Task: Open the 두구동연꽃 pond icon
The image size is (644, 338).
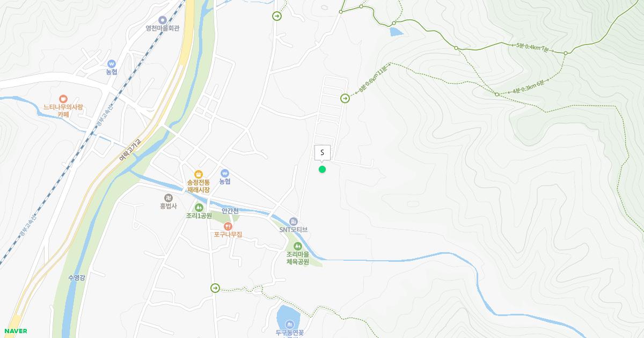Action: 290,324
